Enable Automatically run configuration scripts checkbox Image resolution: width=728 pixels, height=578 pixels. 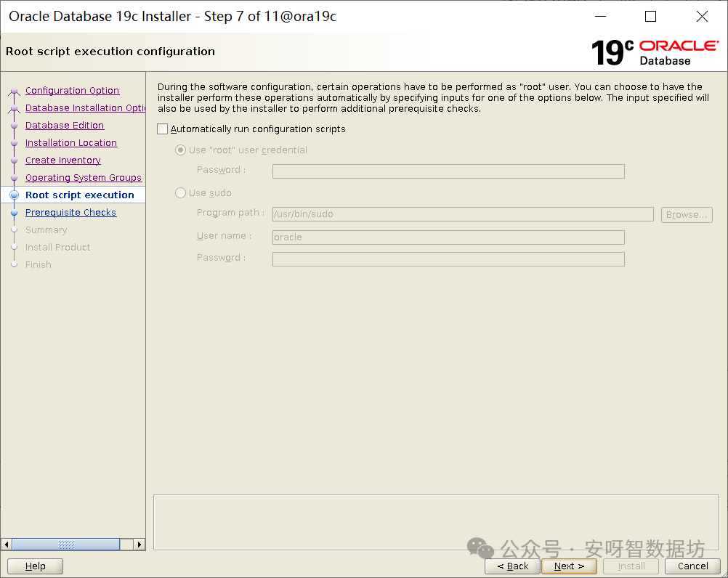[x=162, y=129]
